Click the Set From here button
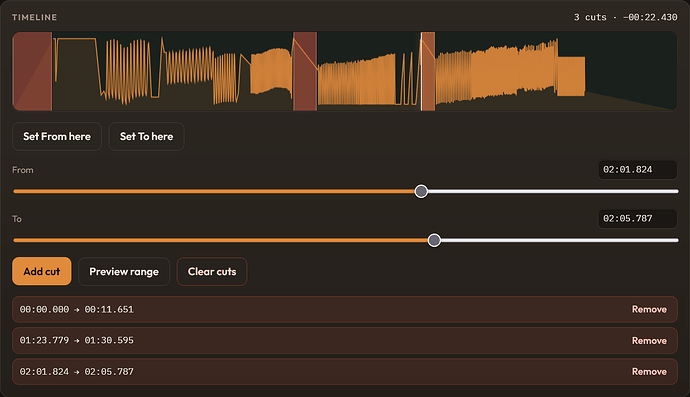Viewport: 690px width, 397px height. coord(57,136)
